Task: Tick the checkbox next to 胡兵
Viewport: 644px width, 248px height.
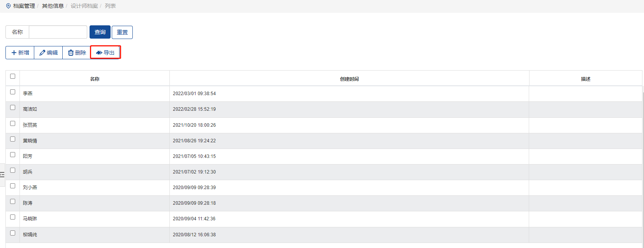Action: [x=13, y=170]
